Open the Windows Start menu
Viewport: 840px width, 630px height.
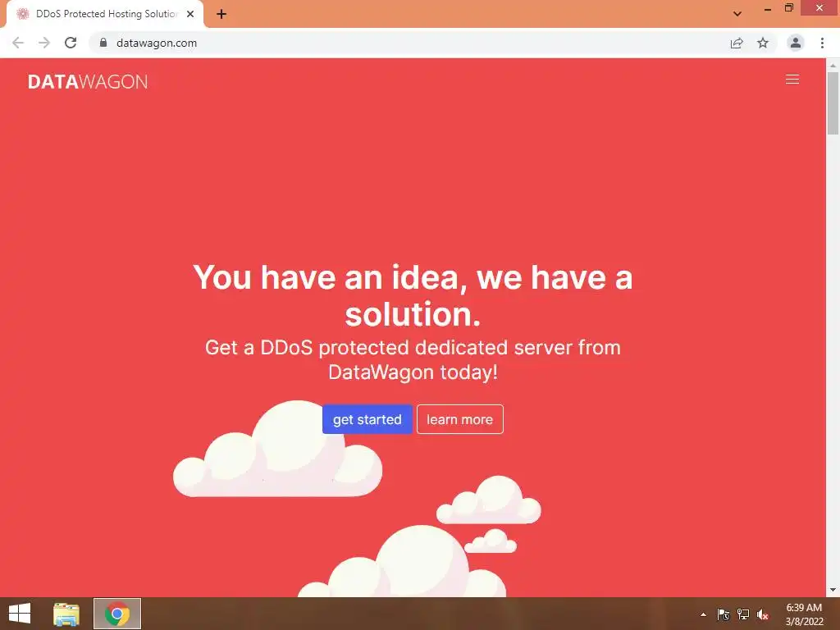(20, 614)
